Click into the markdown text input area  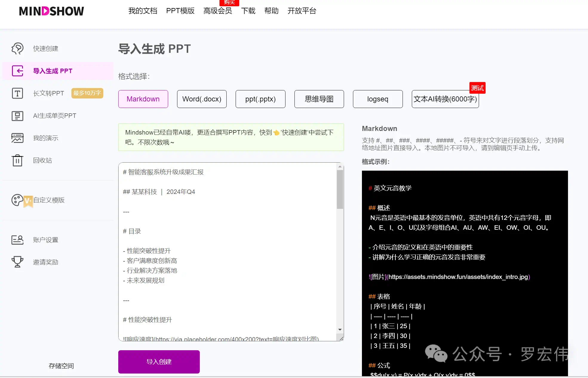[228, 252]
